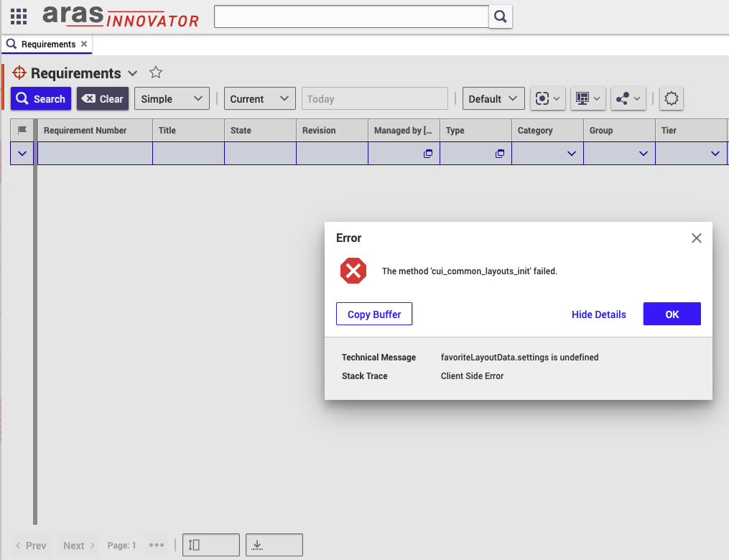Open the app navigation grid menu
This screenshot has width=729, height=560.
point(19,17)
